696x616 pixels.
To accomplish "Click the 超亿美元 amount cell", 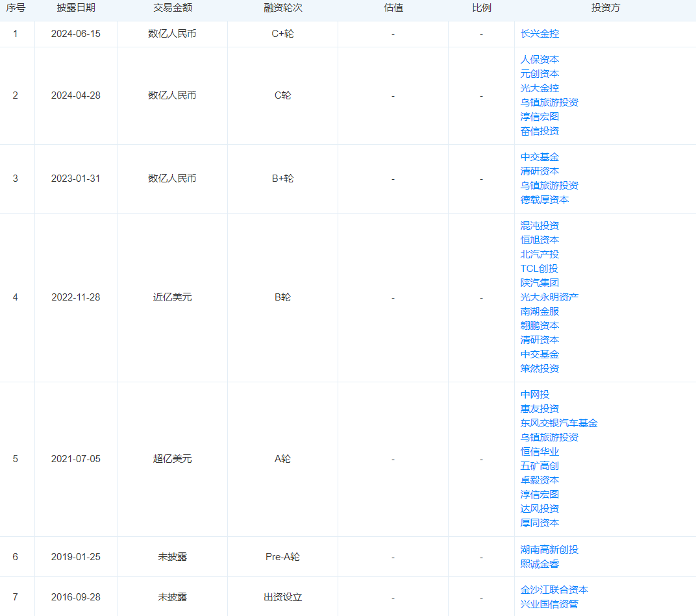I will coord(172,459).
